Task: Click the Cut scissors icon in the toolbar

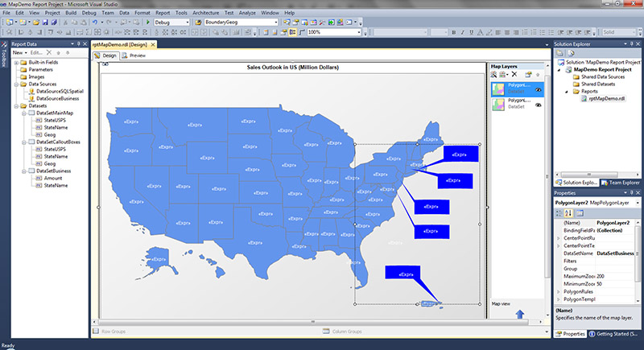Action: (x=66, y=23)
